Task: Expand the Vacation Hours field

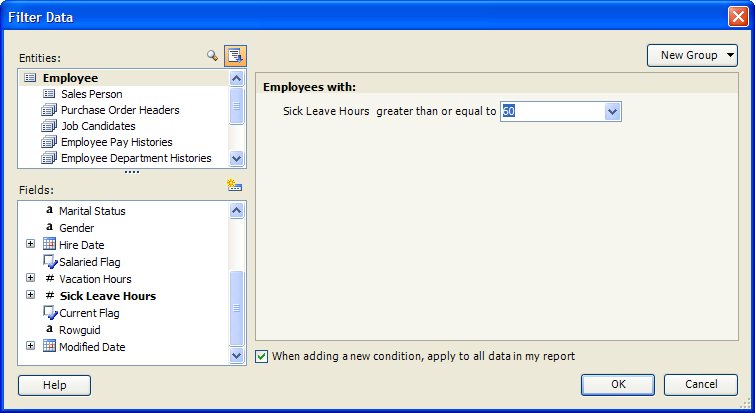Action: pos(30,278)
